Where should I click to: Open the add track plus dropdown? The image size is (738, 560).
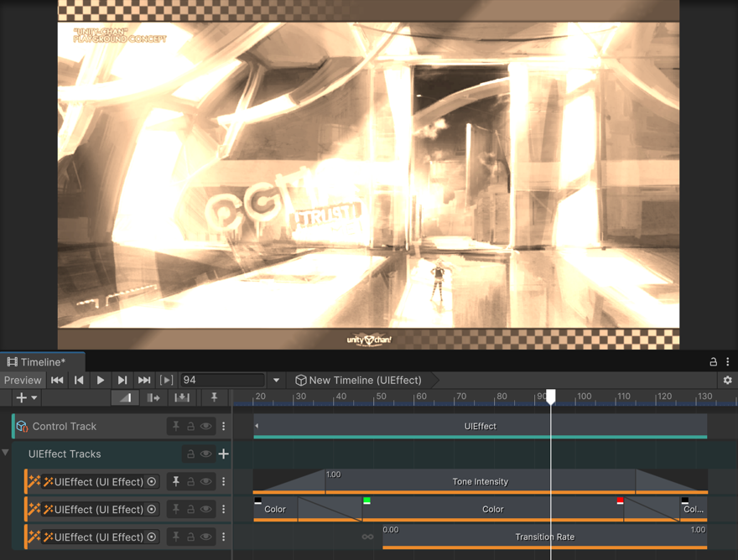[x=26, y=397]
